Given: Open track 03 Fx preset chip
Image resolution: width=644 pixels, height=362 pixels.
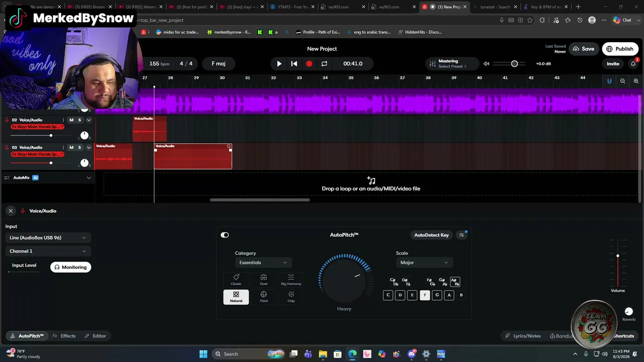Looking at the screenshot, I should (x=38, y=154).
